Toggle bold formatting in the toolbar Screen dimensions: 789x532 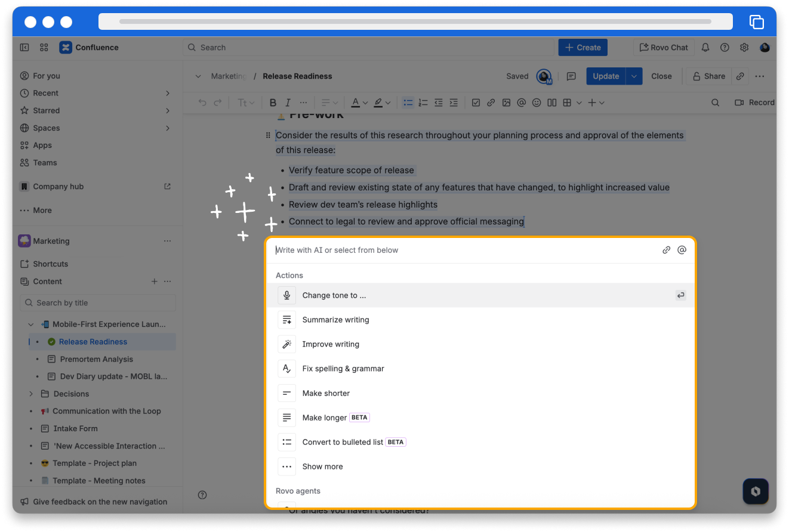273,103
